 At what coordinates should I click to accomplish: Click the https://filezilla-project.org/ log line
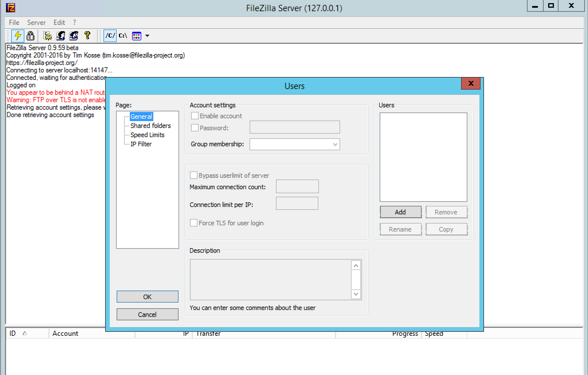[42, 63]
